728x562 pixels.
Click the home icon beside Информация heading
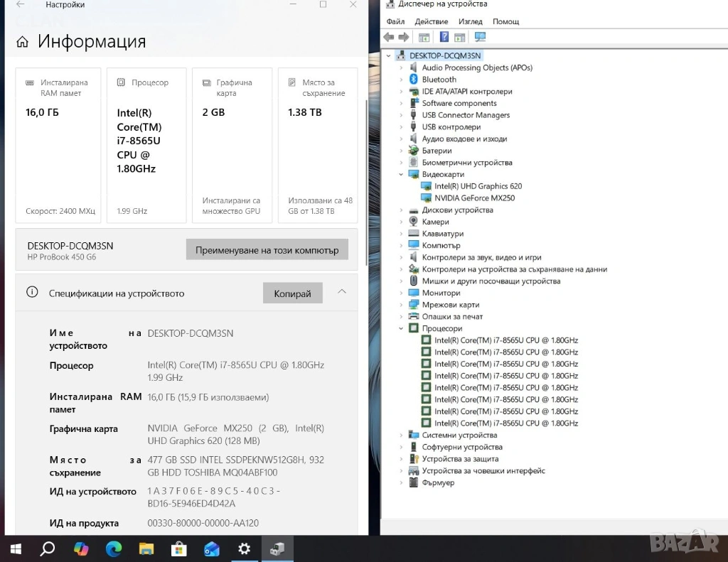[23, 42]
